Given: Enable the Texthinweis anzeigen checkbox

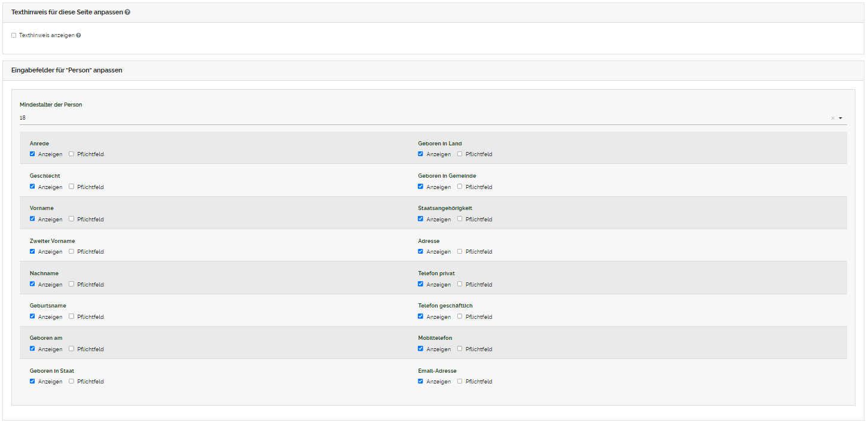Looking at the screenshot, I should coord(14,35).
